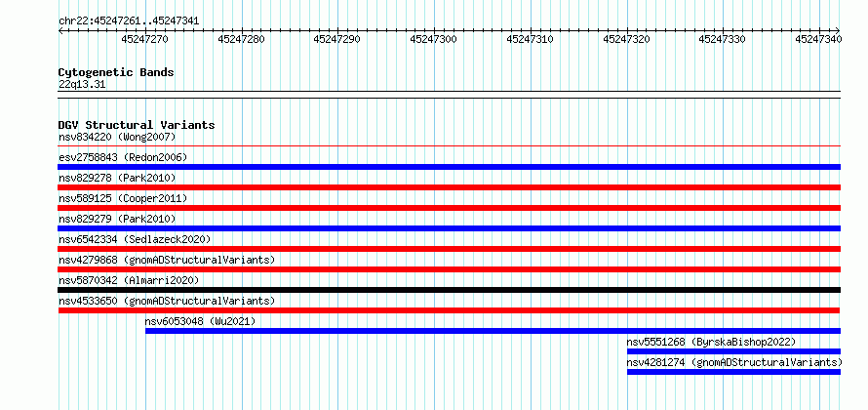The width and height of the screenshot is (868, 410).
Task: Select nsv4281274 (gnomADStructuralVariants) label
Action: pyautogui.click(x=734, y=362)
